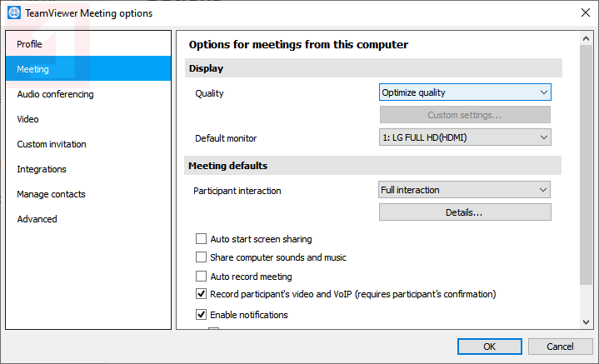Screen dimensions: 599x364
Task: Disable the Enable notifications checkbox
Action: pyautogui.click(x=201, y=315)
